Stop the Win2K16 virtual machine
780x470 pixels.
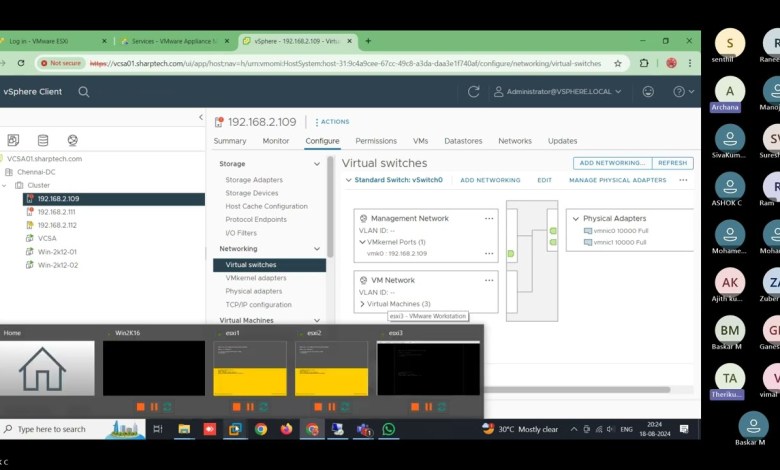141,407
